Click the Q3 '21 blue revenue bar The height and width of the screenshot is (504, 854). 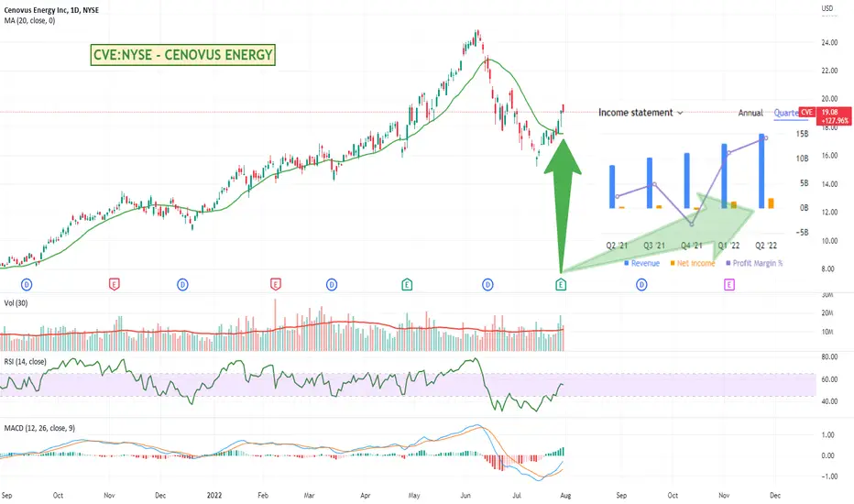pos(650,183)
